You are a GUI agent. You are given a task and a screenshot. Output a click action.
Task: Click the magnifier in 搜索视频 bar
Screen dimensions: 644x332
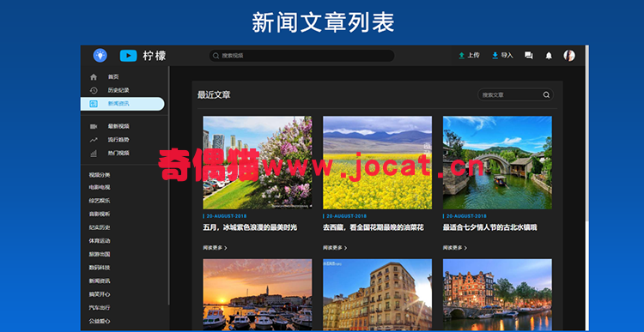click(x=216, y=56)
